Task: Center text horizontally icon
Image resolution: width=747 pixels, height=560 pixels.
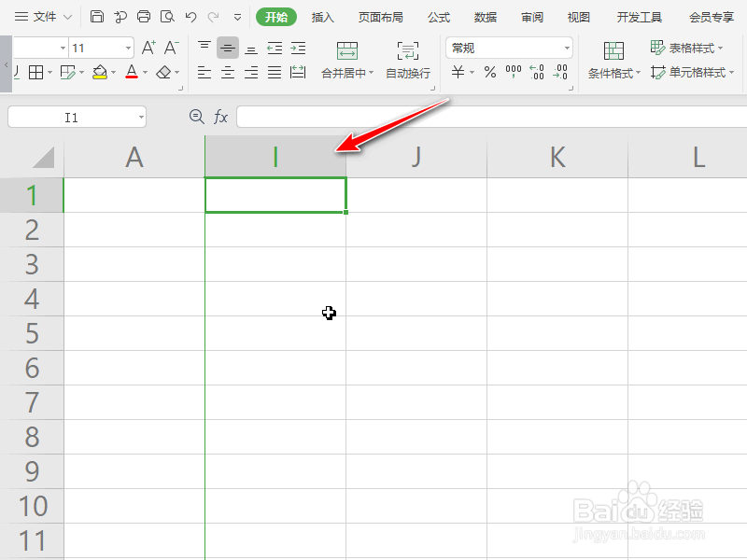Action: [228, 73]
